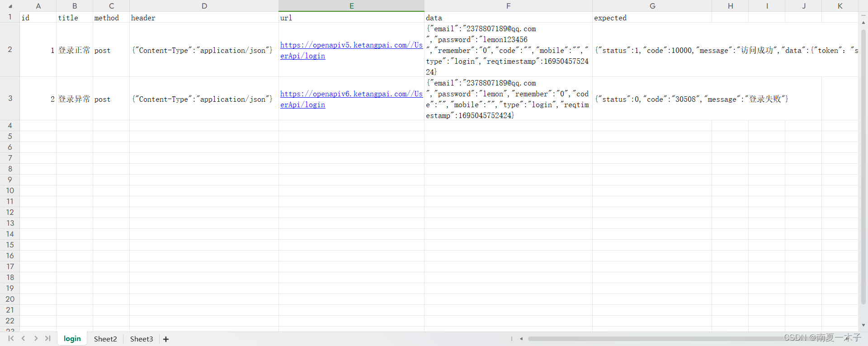The height and width of the screenshot is (346, 868).
Task: Select column D header
Action: click(204, 6)
